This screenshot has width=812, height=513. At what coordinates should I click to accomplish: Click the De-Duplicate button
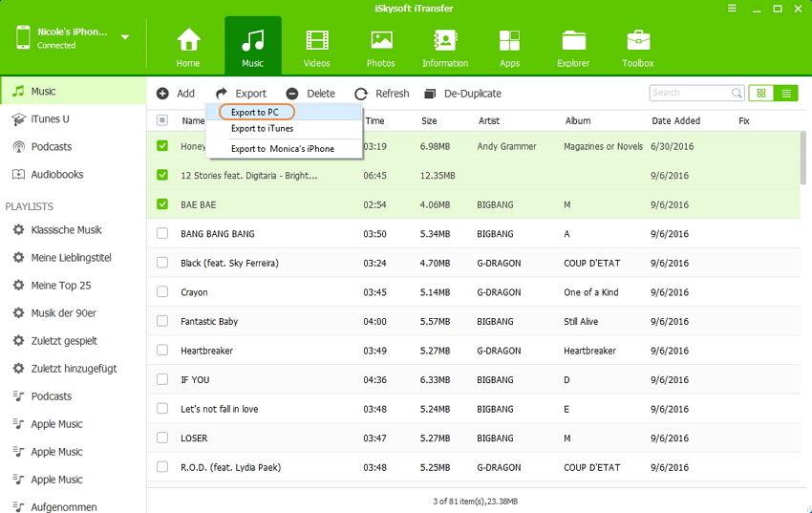click(462, 94)
